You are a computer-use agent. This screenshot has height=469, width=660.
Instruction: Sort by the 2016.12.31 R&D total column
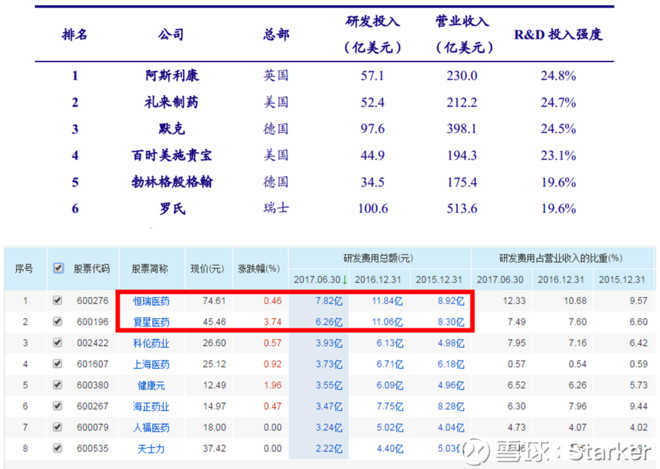[378, 280]
